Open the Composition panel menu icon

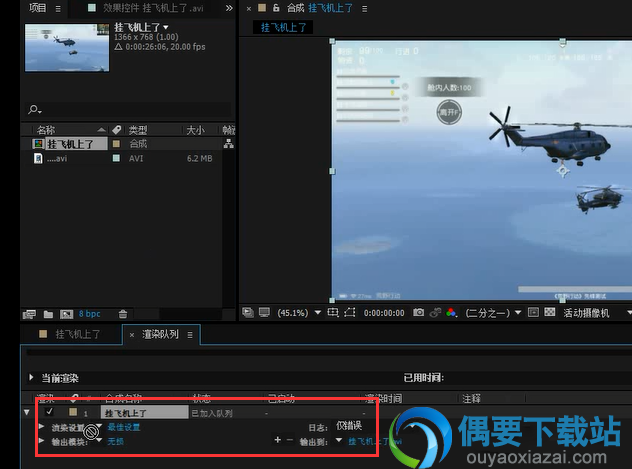coord(364,8)
